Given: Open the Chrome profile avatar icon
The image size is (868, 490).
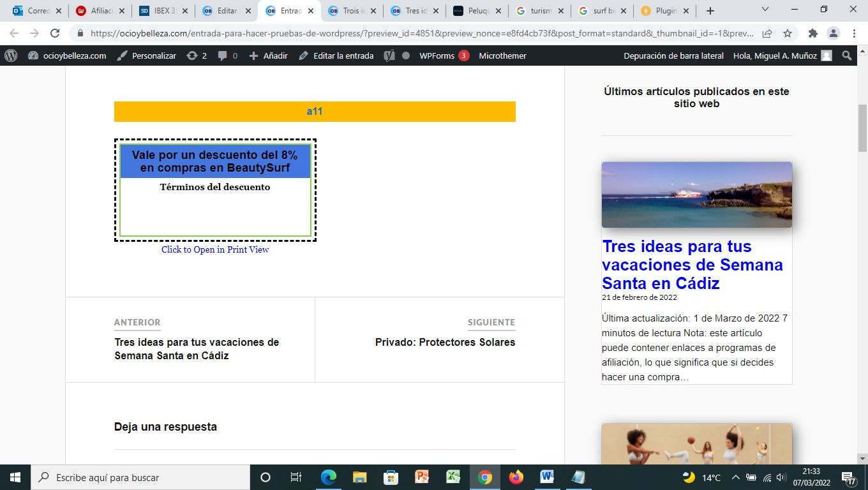Looking at the screenshot, I should pyautogui.click(x=833, y=33).
